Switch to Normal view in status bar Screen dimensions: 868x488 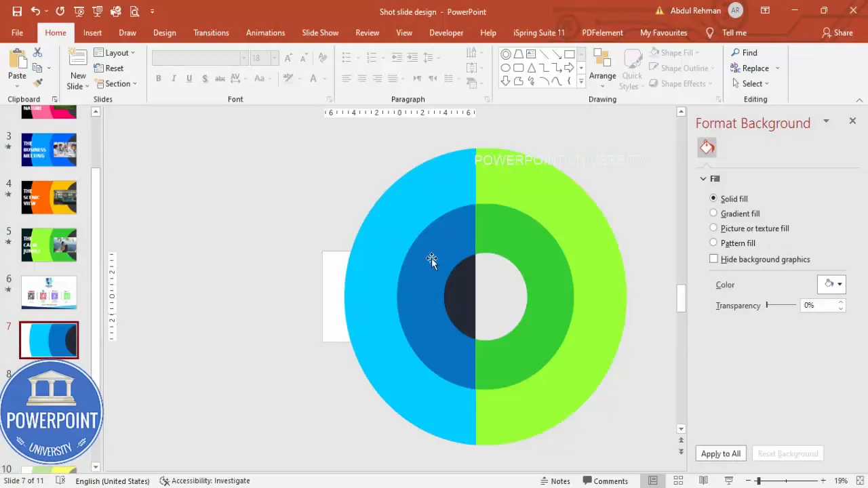[x=652, y=481]
